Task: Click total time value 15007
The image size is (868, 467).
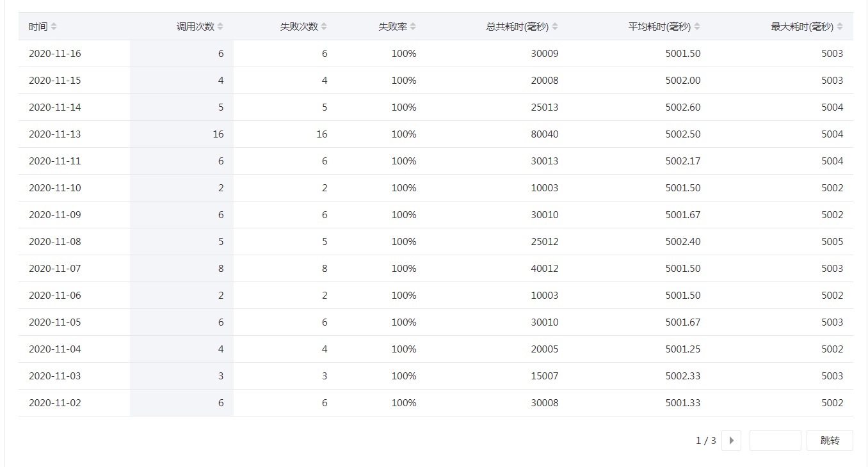Action: (545, 376)
